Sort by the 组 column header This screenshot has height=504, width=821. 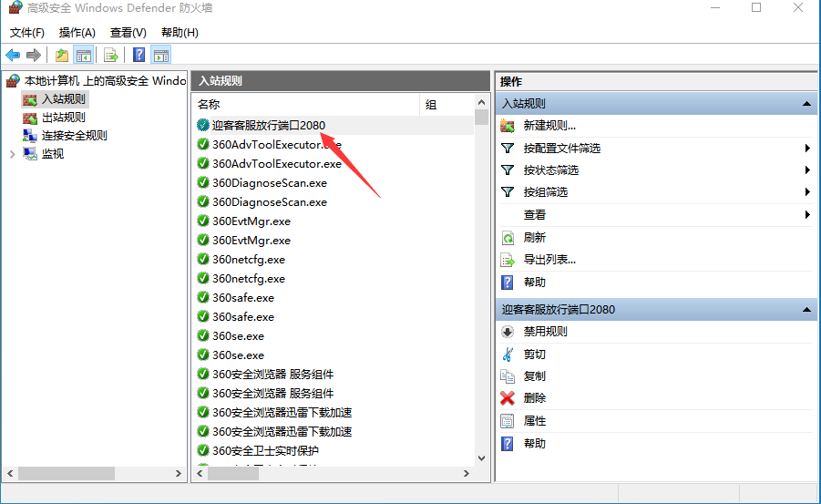click(x=446, y=105)
